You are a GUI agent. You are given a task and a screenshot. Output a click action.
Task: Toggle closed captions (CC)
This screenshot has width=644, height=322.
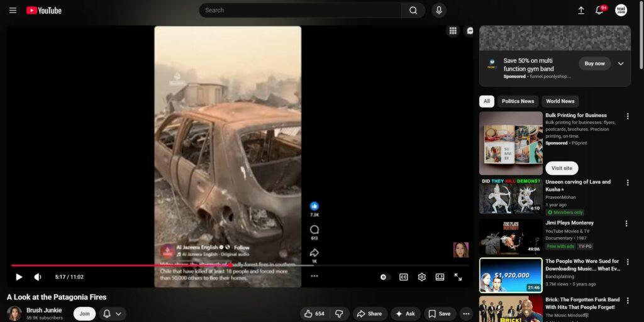point(403,277)
